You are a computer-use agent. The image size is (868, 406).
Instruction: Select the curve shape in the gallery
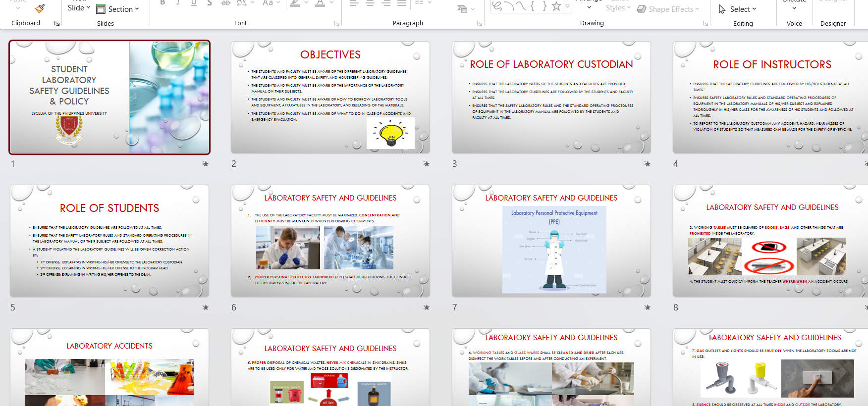[520, 6]
